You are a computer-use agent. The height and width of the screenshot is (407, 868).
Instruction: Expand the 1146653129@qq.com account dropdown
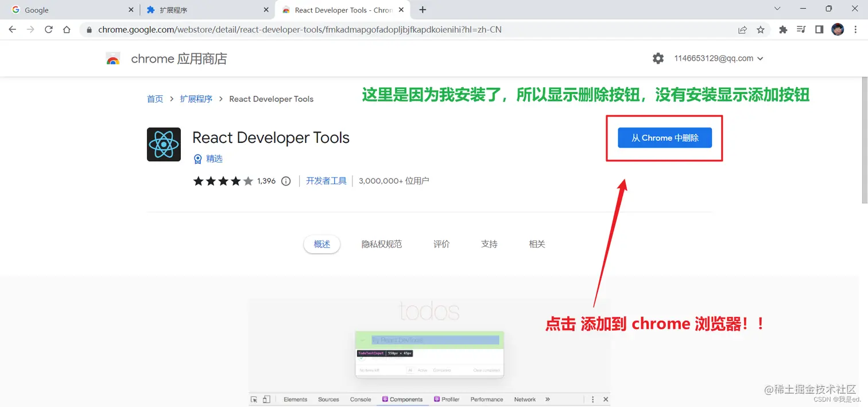(761, 58)
